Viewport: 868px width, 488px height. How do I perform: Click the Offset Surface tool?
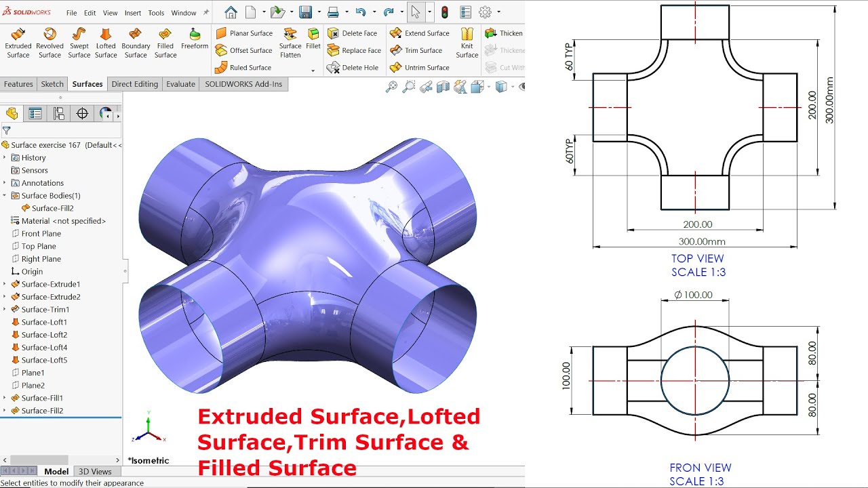(244, 50)
